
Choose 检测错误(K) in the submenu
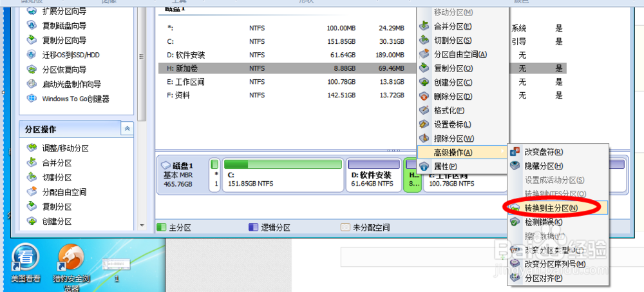coord(558,222)
